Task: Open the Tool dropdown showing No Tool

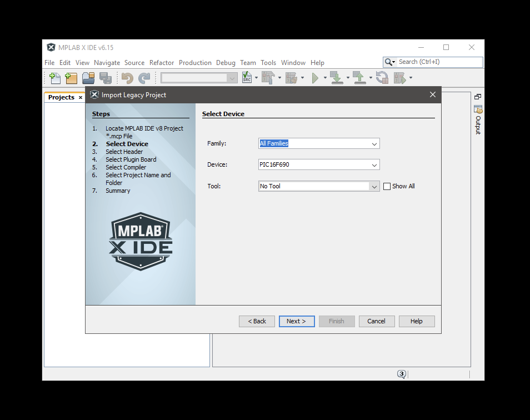Action: tap(374, 187)
